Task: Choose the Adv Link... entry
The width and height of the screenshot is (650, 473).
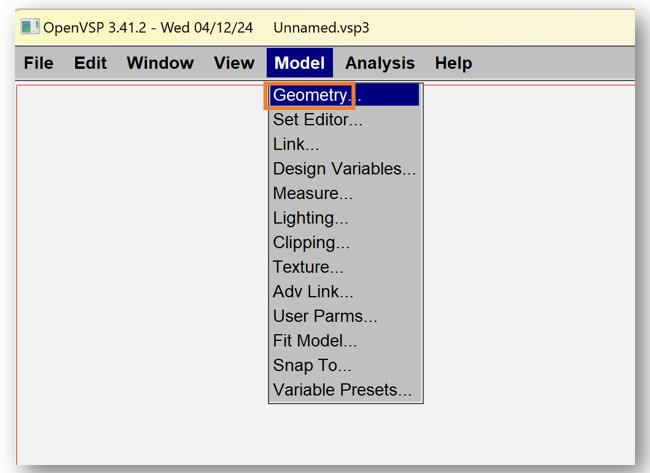Action: coord(313,292)
